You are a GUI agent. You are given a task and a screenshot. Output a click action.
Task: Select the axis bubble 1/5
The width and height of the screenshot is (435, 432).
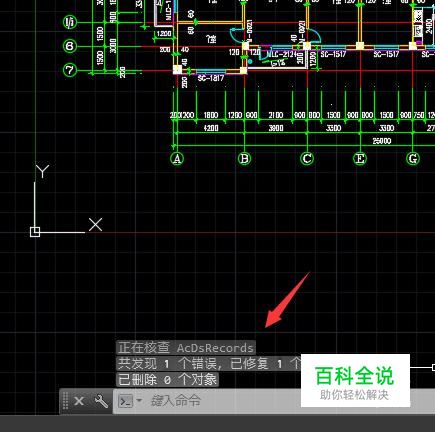[x=70, y=22]
